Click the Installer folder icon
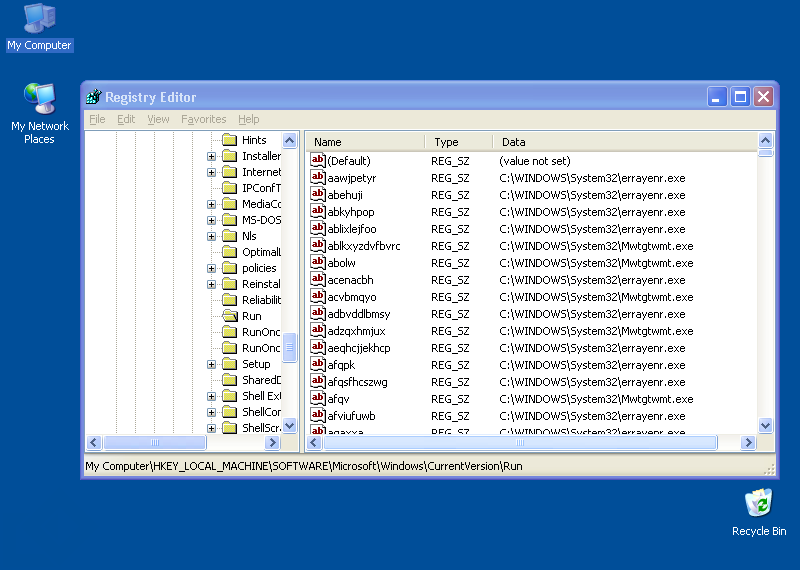Image resolution: width=800 pixels, height=570 pixels. (x=230, y=156)
